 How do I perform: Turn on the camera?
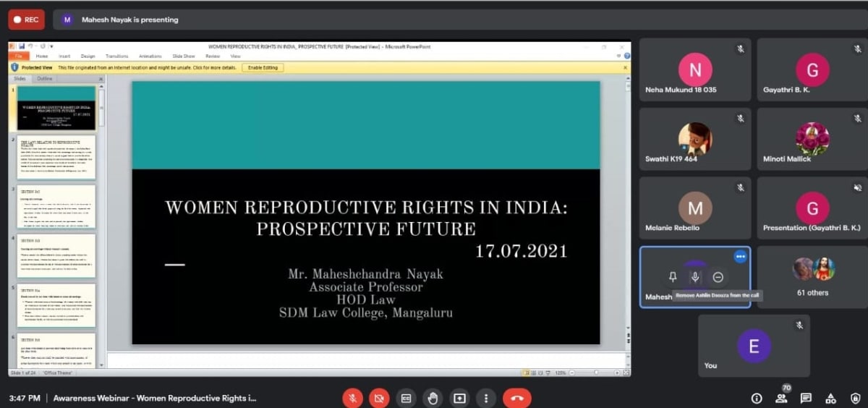tap(379, 398)
